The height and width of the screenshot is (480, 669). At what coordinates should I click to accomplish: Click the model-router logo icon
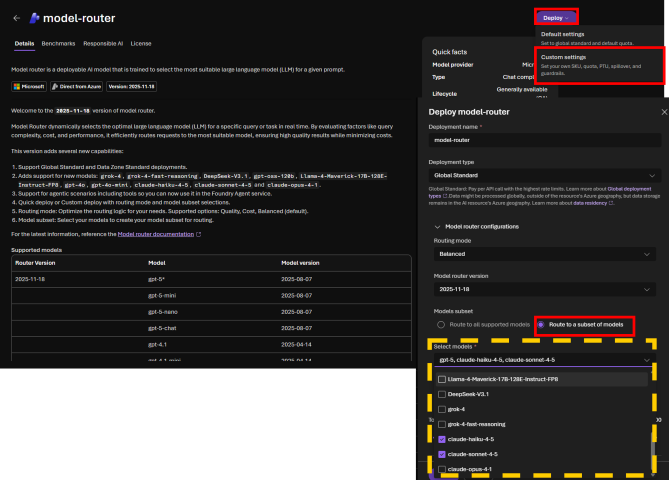pyautogui.click(x=34, y=17)
